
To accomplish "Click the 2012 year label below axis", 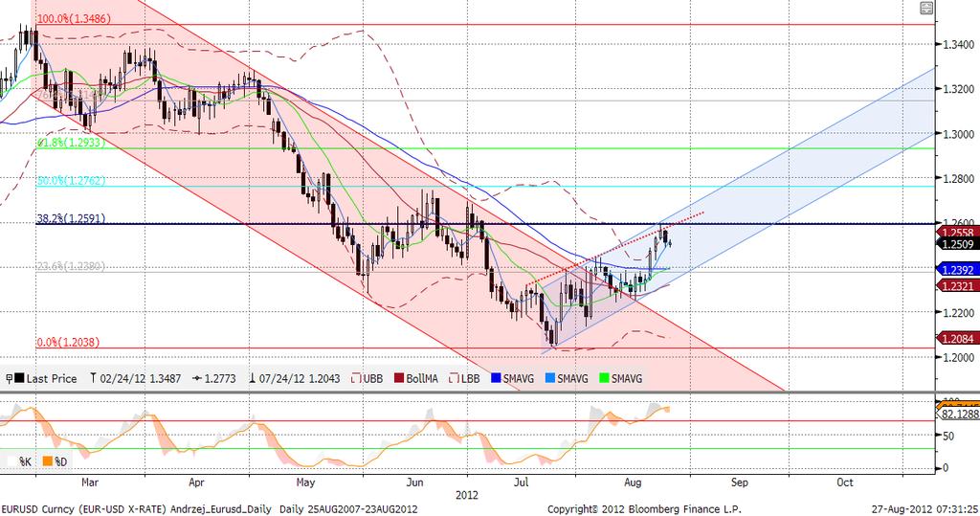I will pyautogui.click(x=467, y=495).
